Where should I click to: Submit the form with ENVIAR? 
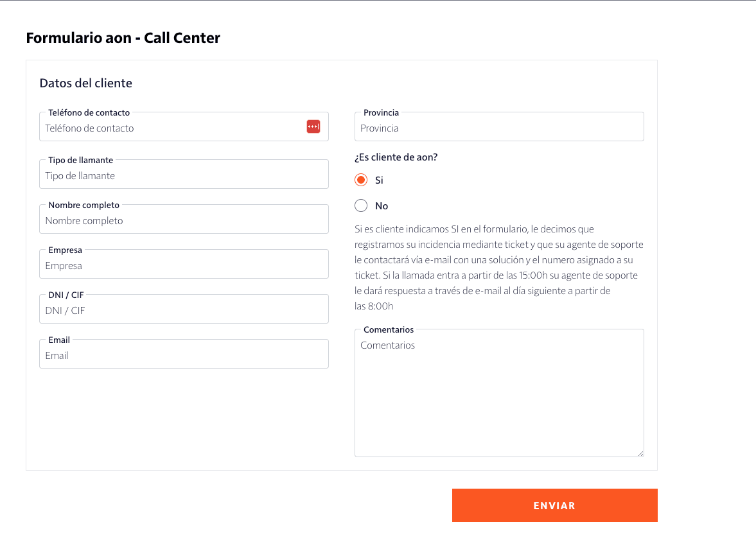pyautogui.click(x=554, y=505)
